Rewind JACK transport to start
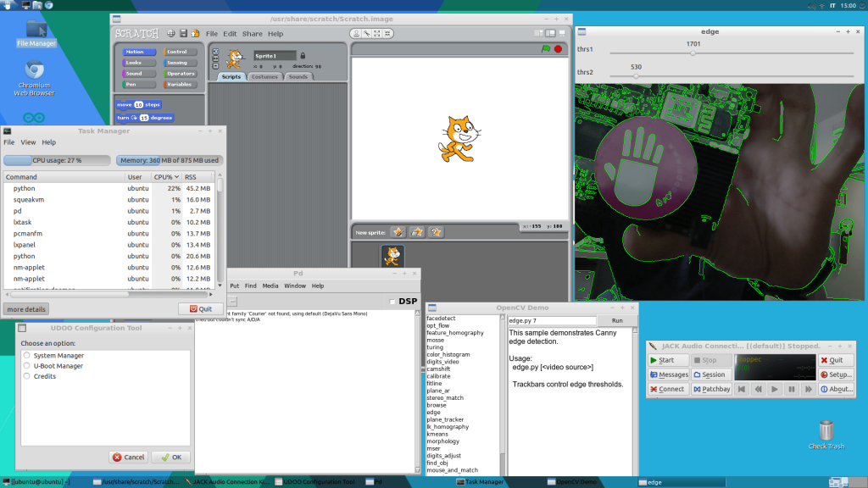Screen dimensions: 868x488 742,390
